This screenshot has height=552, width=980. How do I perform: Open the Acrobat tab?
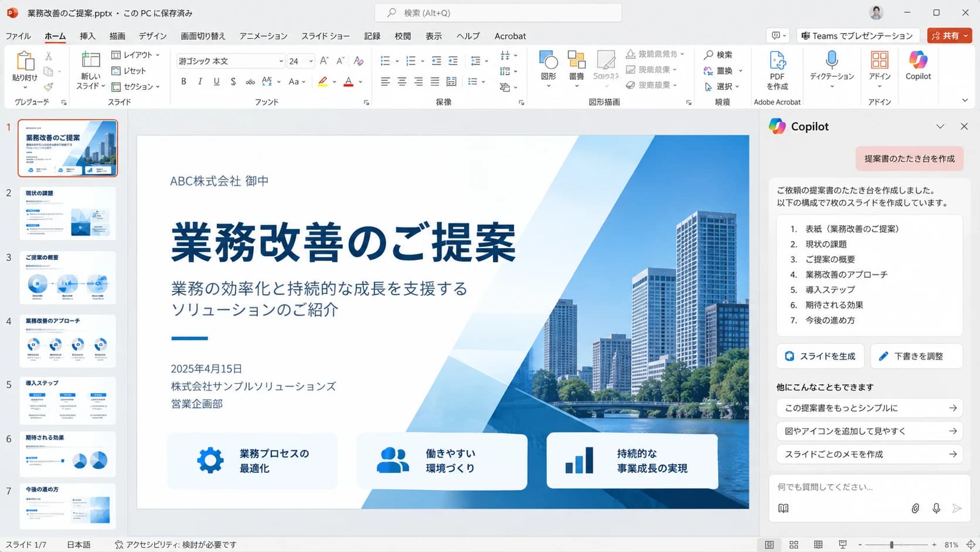[x=510, y=36]
